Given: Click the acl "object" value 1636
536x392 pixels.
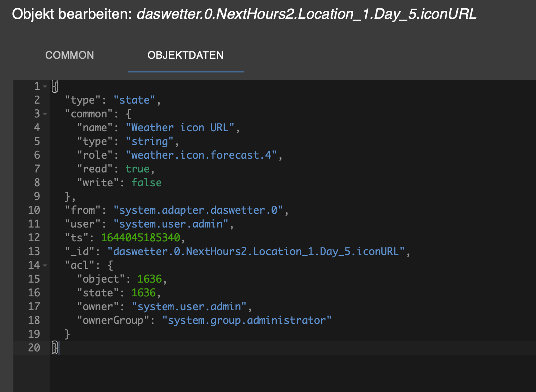Looking at the screenshot, I should pyautogui.click(x=149, y=279).
